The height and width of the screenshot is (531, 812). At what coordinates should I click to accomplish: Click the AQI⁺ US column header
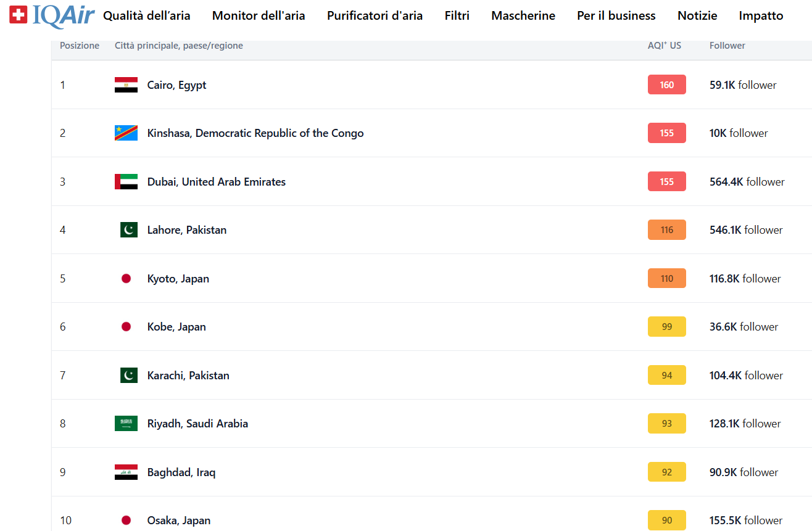tap(665, 46)
